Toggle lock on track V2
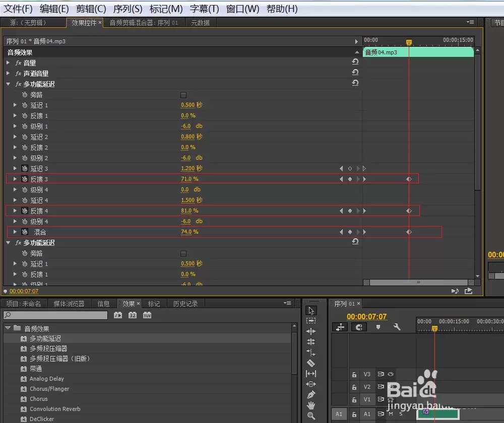Image resolution: width=504 pixels, height=423 pixels. point(354,387)
